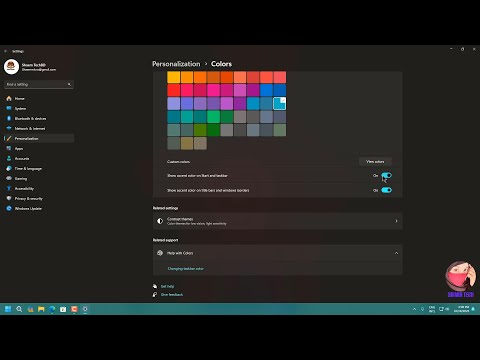The image size is (480, 360).
Task: Click the Settings gear on the taskbar
Action: coord(85,309)
